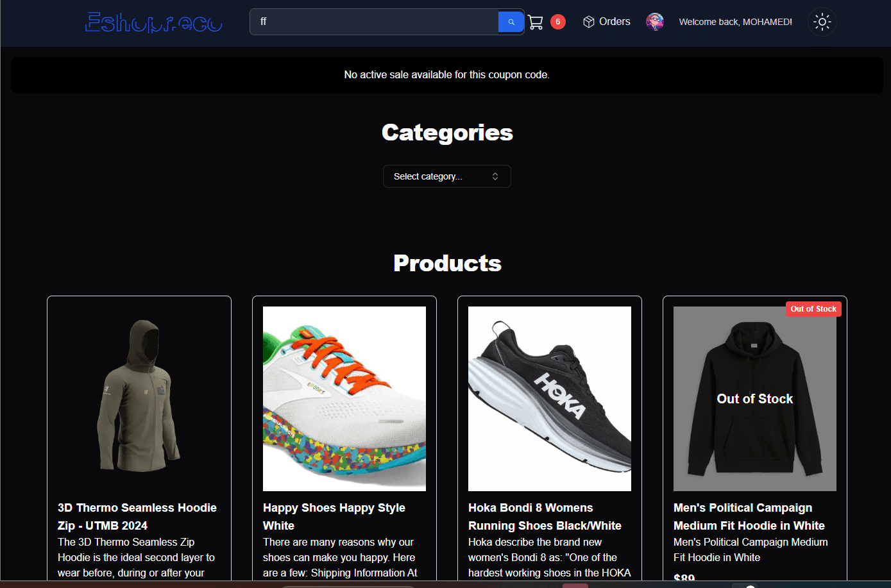
Task: Click the coupon code notification banner
Action: 446,74
